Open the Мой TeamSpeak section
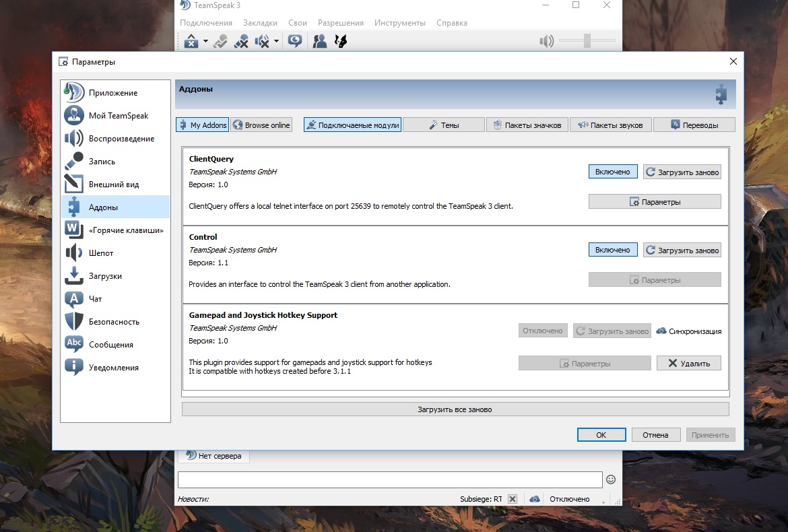 115,116
